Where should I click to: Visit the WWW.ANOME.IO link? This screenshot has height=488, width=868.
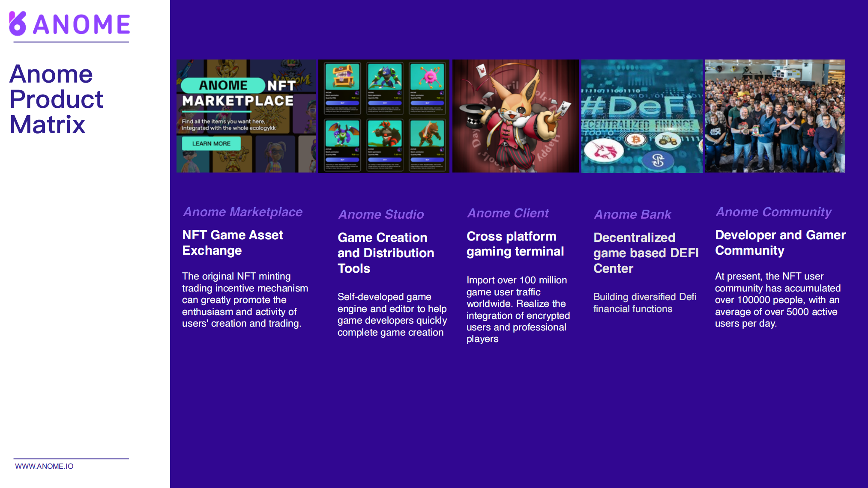[45, 467]
